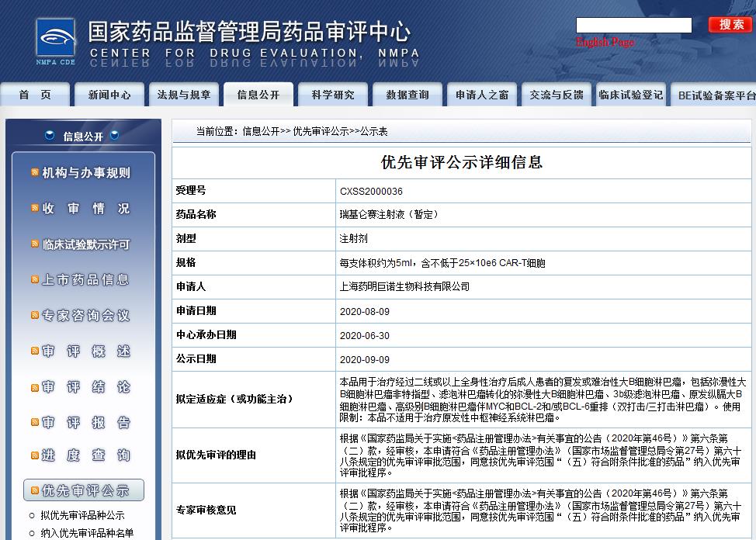The width and height of the screenshot is (756, 540).
Task: Click the RSS icon beside 专家咨询会议
Action: 35,315
